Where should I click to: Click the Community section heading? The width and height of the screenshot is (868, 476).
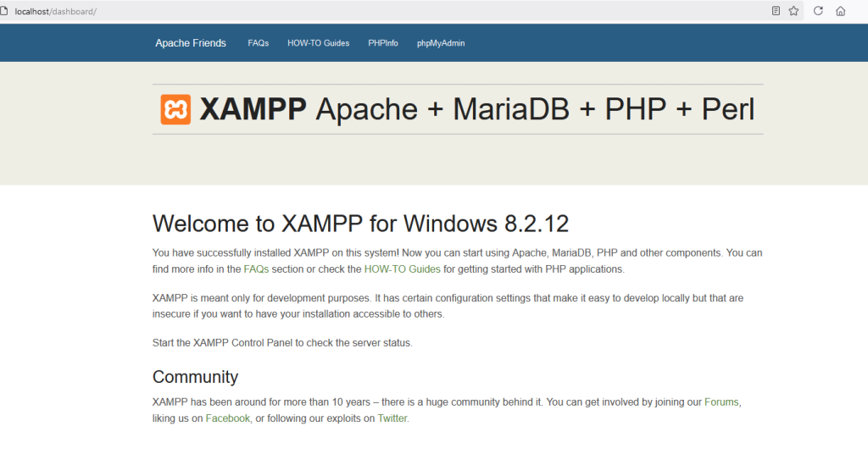(195, 377)
